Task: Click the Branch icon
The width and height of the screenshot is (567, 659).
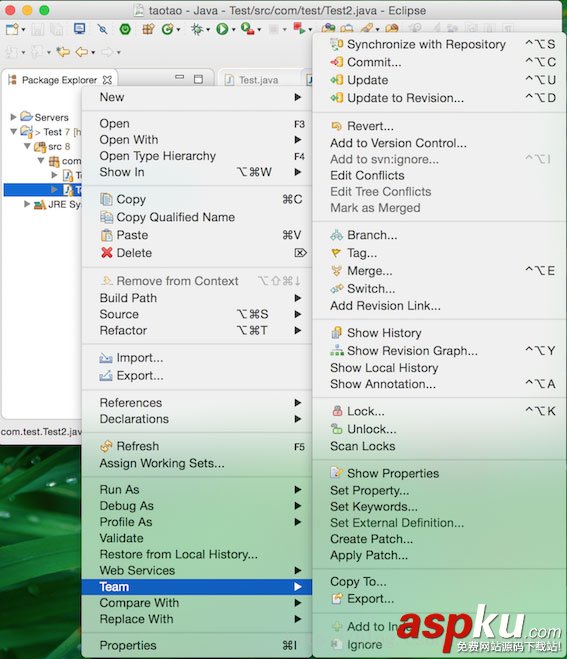Action: pyautogui.click(x=337, y=235)
